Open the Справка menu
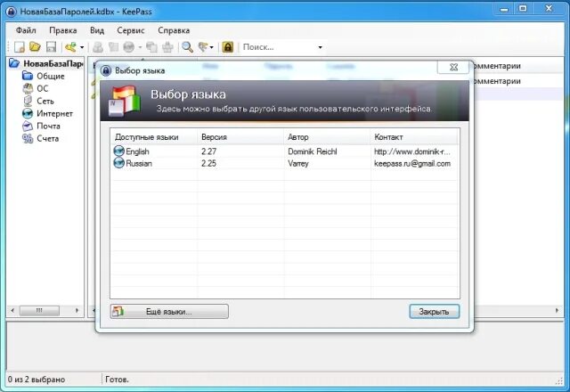The image size is (570, 392). coord(174,30)
